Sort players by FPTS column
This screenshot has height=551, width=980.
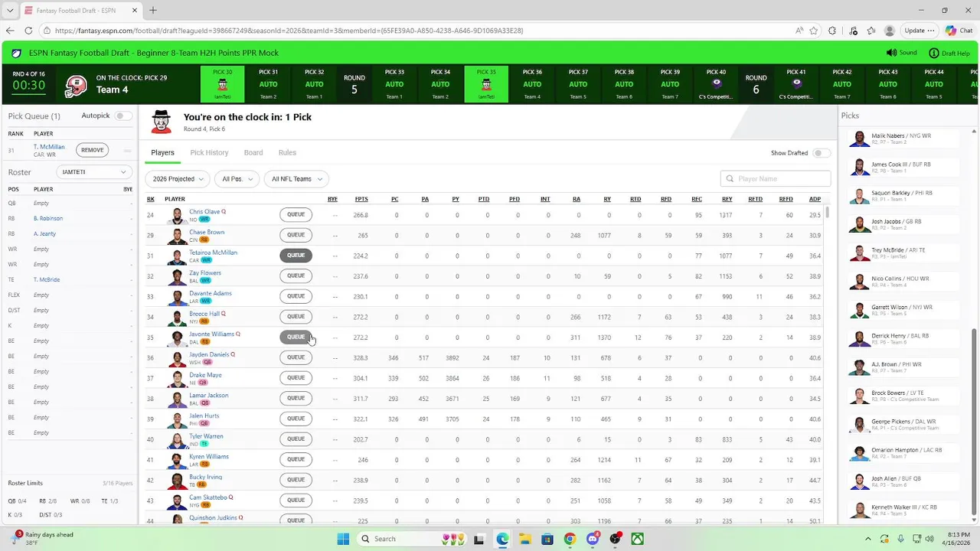(x=361, y=199)
